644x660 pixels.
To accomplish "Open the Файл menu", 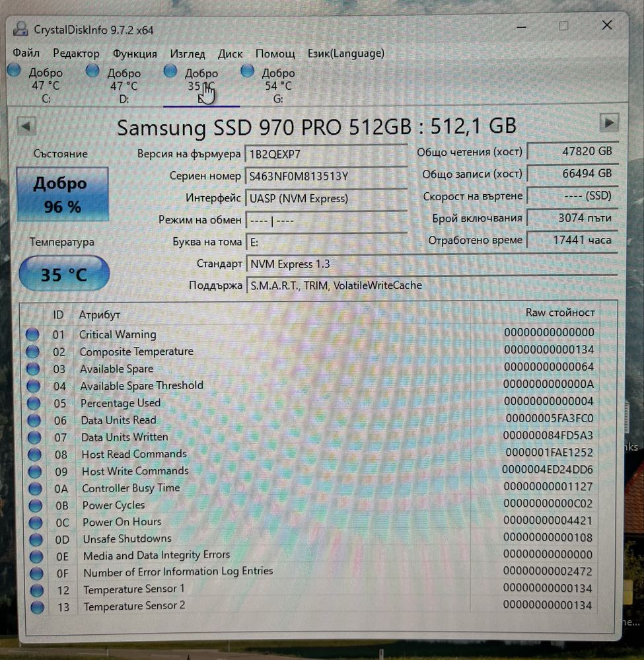I will [26, 53].
